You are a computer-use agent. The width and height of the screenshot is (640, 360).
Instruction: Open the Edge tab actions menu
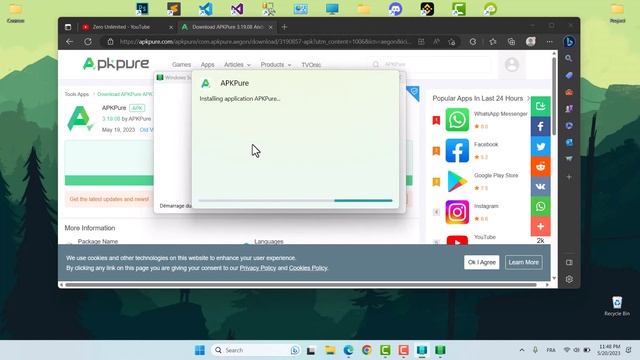coord(68,27)
